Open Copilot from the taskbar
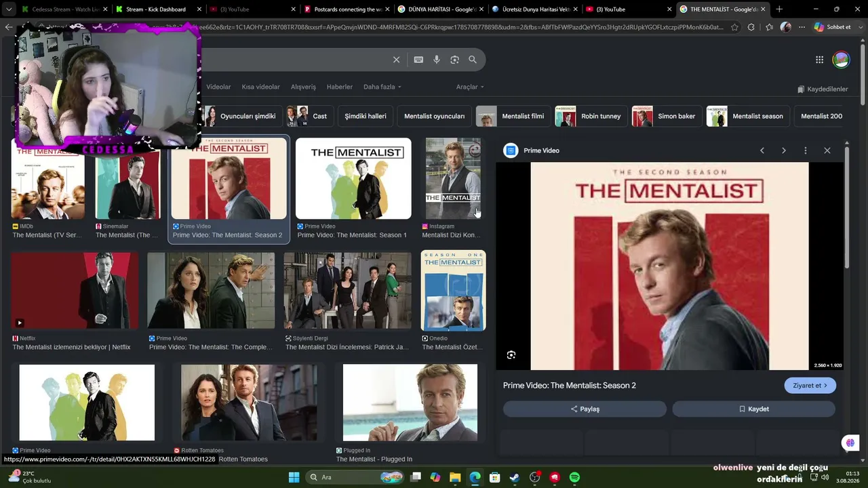The width and height of the screenshot is (868, 488). coord(435,477)
